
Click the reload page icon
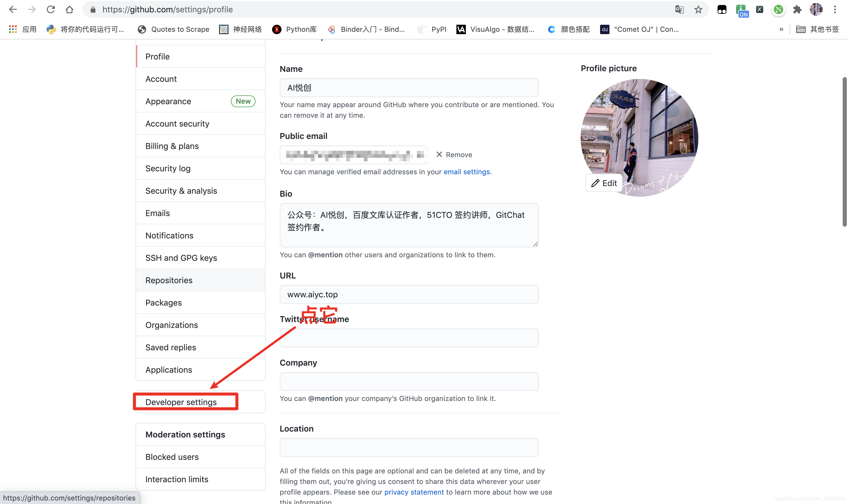51,10
